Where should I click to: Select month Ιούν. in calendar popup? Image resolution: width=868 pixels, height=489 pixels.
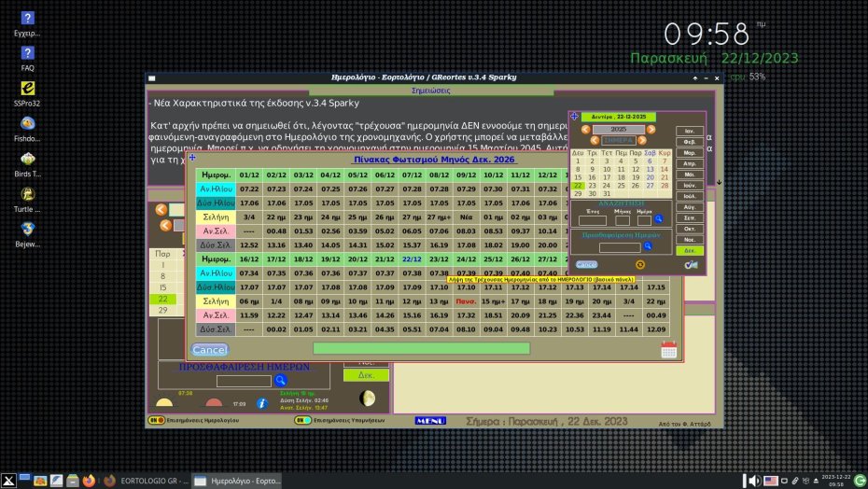(690, 186)
